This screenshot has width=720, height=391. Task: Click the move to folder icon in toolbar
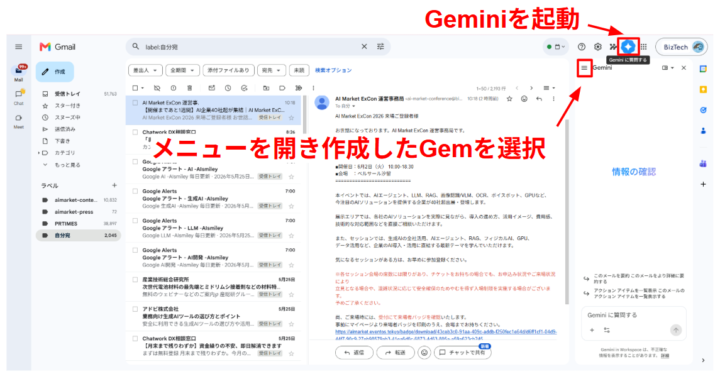point(266,88)
